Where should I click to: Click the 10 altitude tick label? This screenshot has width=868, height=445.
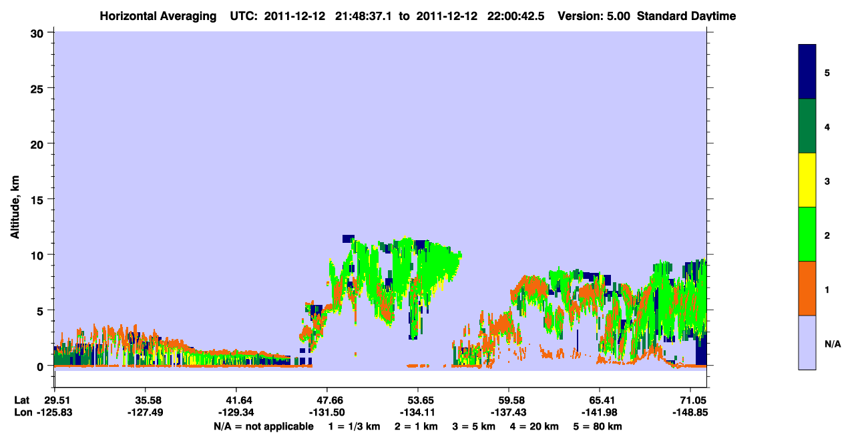point(39,255)
